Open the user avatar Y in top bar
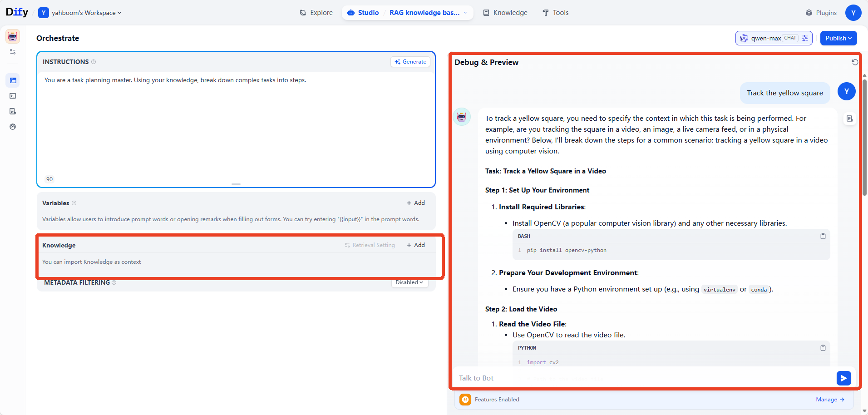Image resolution: width=868 pixels, height=415 pixels. [853, 13]
